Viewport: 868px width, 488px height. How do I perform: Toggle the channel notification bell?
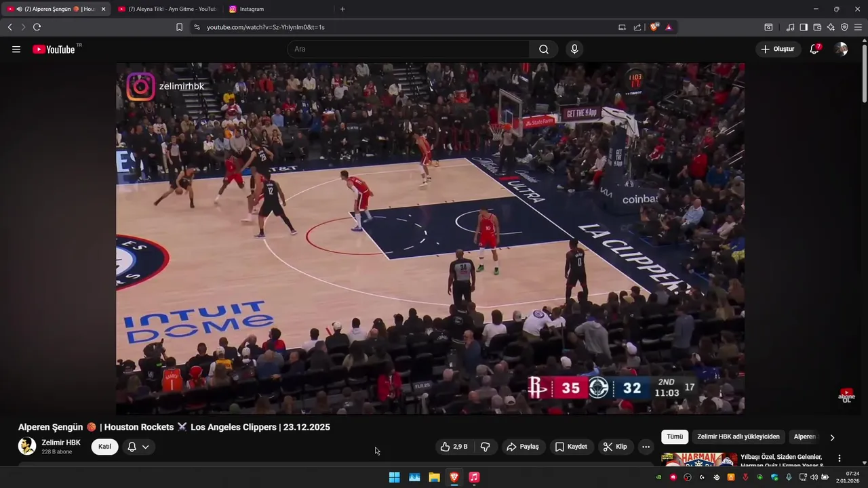coord(132,447)
